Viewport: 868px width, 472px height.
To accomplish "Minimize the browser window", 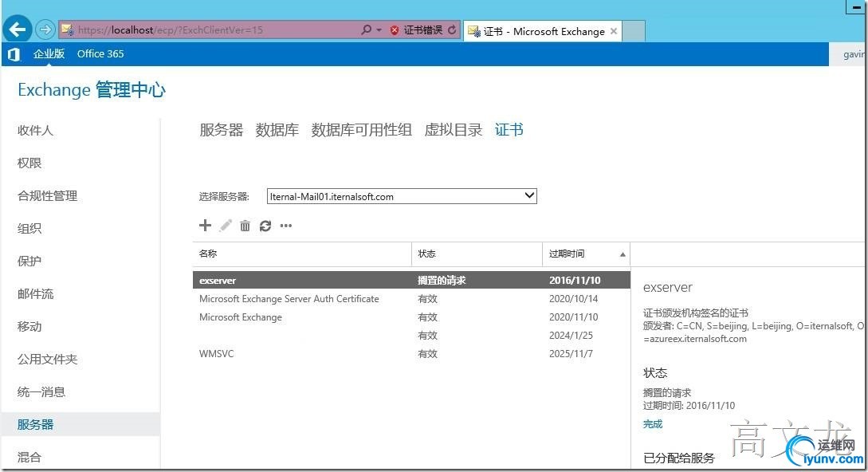I will point(857,7).
